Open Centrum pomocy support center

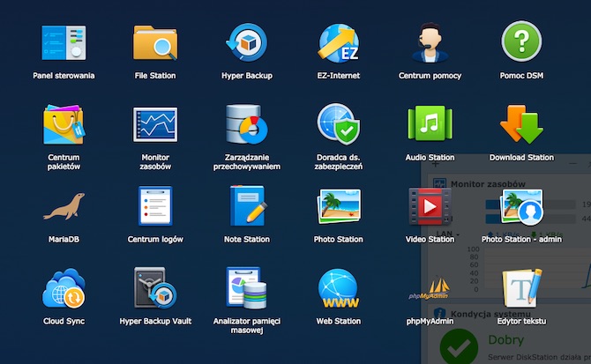(x=430, y=42)
